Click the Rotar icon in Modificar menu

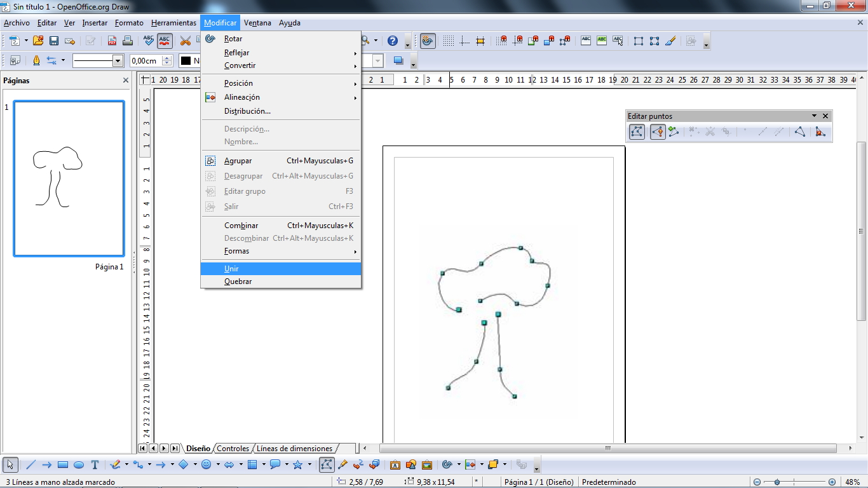tap(210, 39)
